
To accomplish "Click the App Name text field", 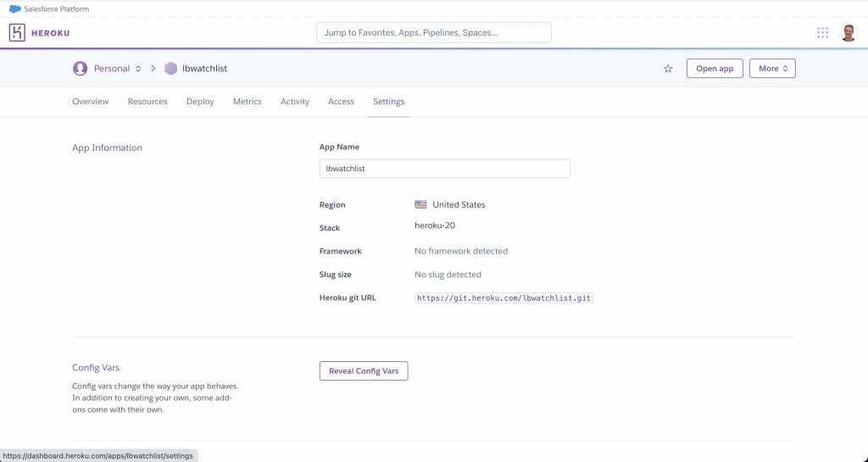I will click(444, 169).
